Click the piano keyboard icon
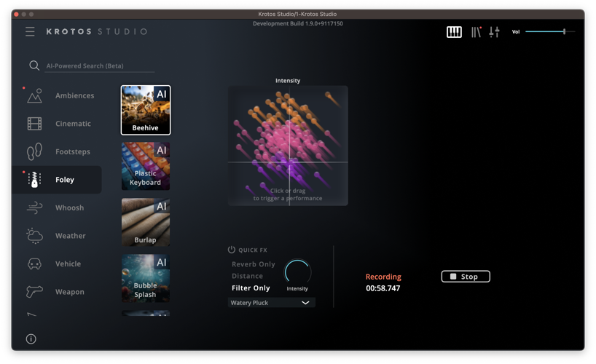This screenshot has height=364, width=596. coord(454,31)
